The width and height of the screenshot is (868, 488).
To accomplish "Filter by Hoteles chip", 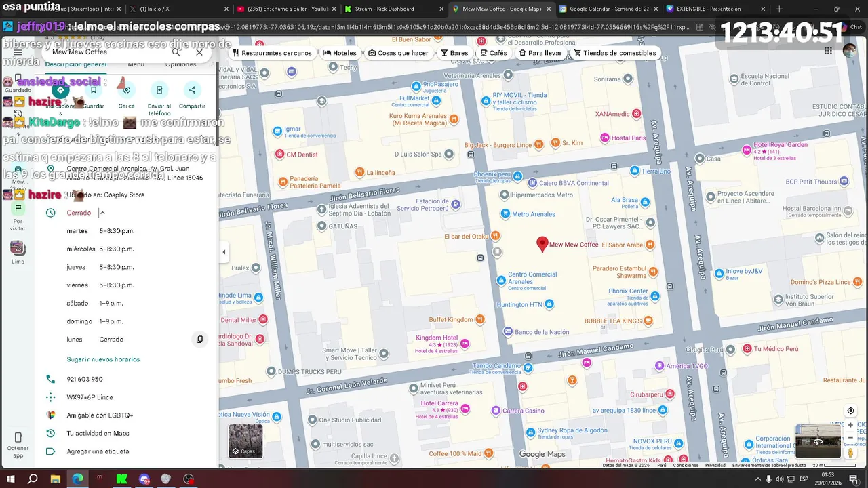I will pyautogui.click(x=340, y=53).
